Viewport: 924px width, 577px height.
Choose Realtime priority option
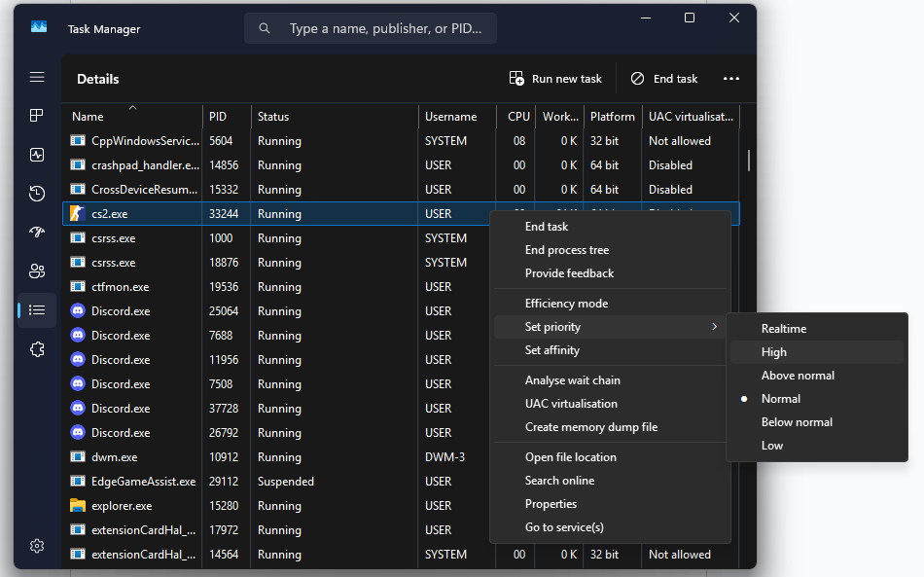pyautogui.click(x=784, y=329)
